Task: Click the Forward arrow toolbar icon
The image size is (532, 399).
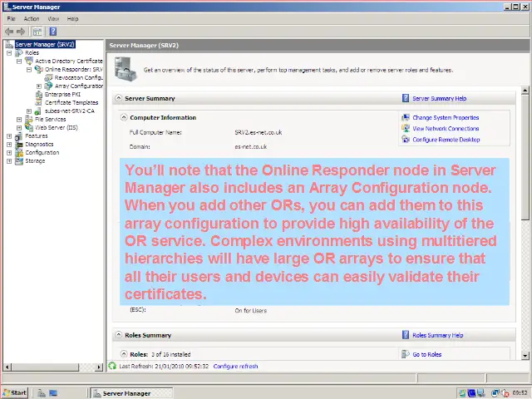Action: [x=21, y=32]
